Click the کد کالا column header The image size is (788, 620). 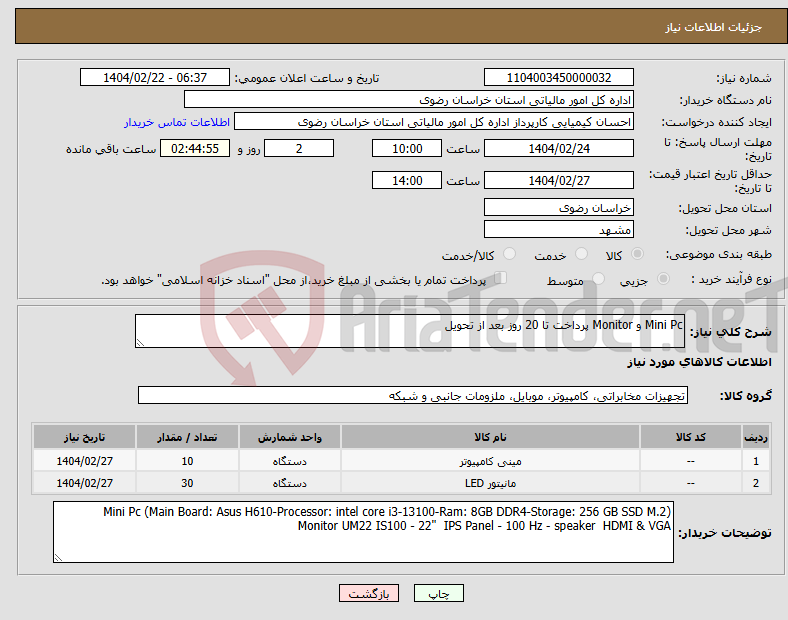[x=691, y=437]
